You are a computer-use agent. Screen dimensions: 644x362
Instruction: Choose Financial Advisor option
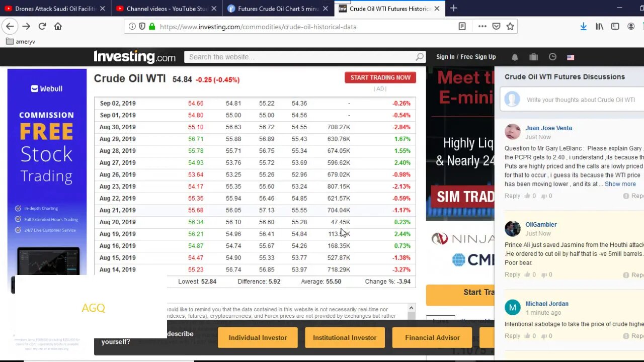[x=432, y=337]
